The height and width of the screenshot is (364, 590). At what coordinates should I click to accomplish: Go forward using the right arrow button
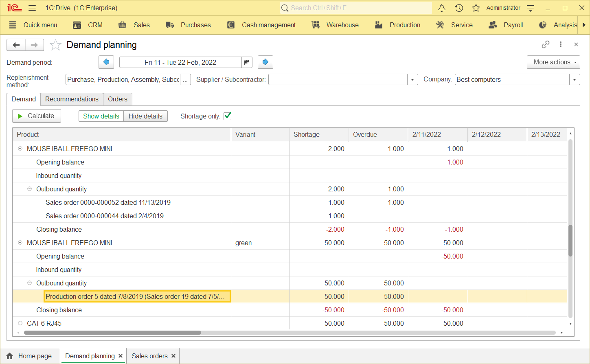pyautogui.click(x=35, y=45)
